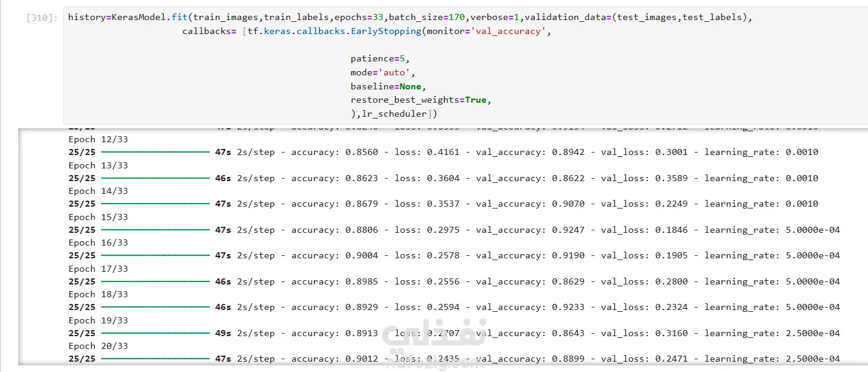Click the 'Epoch 15/33' output line
Image resolution: width=868 pixels, height=372 pixels.
click(x=99, y=217)
